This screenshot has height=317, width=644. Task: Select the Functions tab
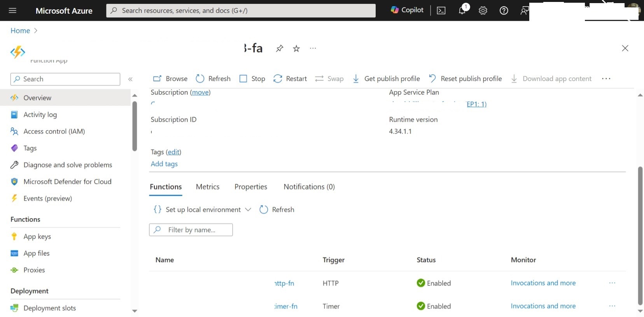pos(166,187)
